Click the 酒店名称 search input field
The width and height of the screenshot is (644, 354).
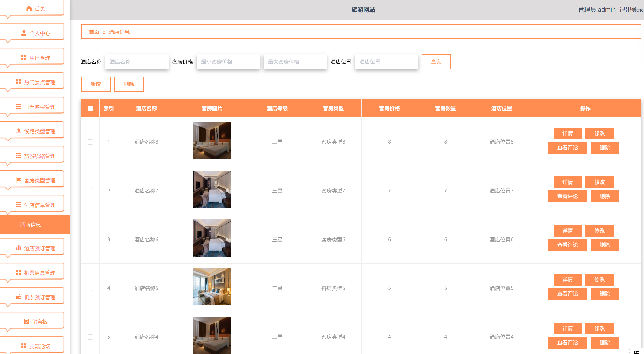click(137, 62)
